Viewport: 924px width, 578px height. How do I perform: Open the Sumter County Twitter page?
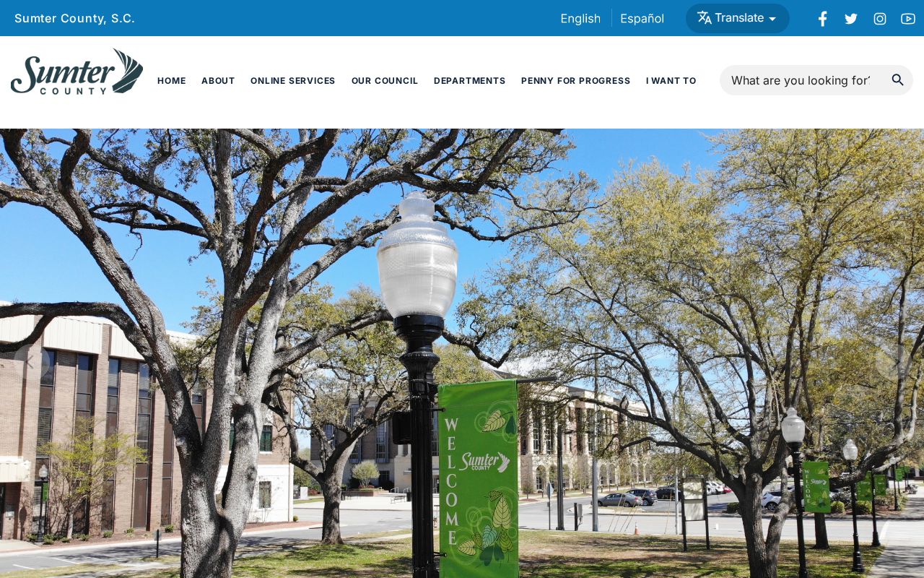851,19
